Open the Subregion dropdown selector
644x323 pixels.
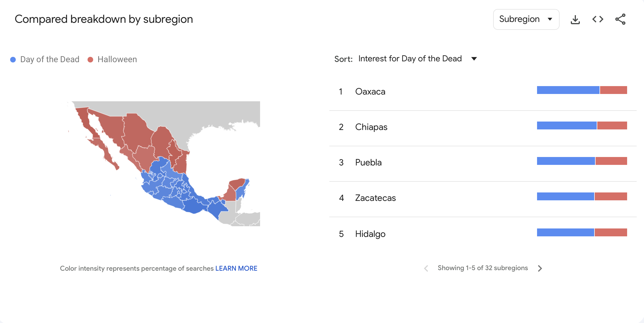pos(526,19)
